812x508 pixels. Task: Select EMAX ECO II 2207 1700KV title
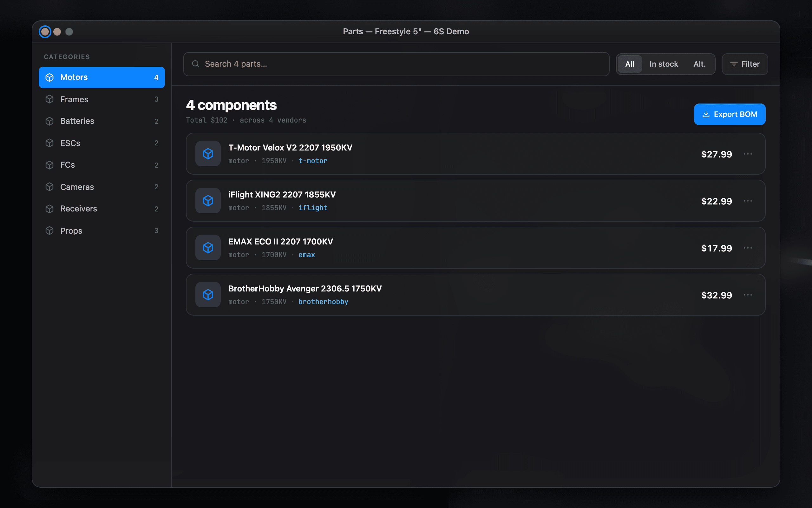(x=280, y=242)
